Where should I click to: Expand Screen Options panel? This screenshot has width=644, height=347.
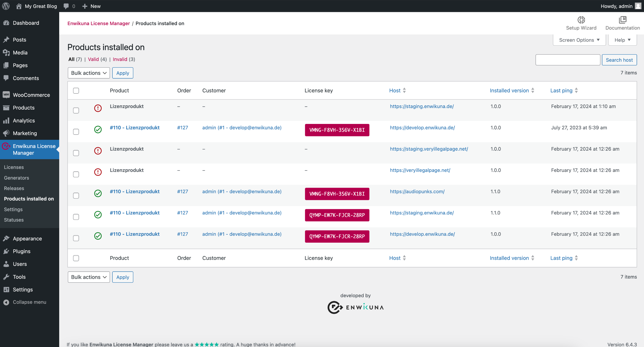pyautogui.click(x=579, y=40)
